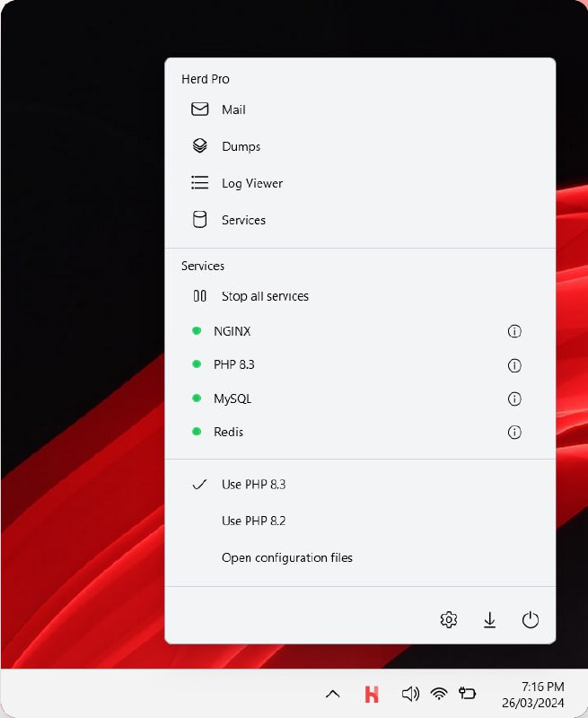The width and height of the screenshot is (588, 718).
Task: Click the red Herd tray icon
Action: point(372,694)
